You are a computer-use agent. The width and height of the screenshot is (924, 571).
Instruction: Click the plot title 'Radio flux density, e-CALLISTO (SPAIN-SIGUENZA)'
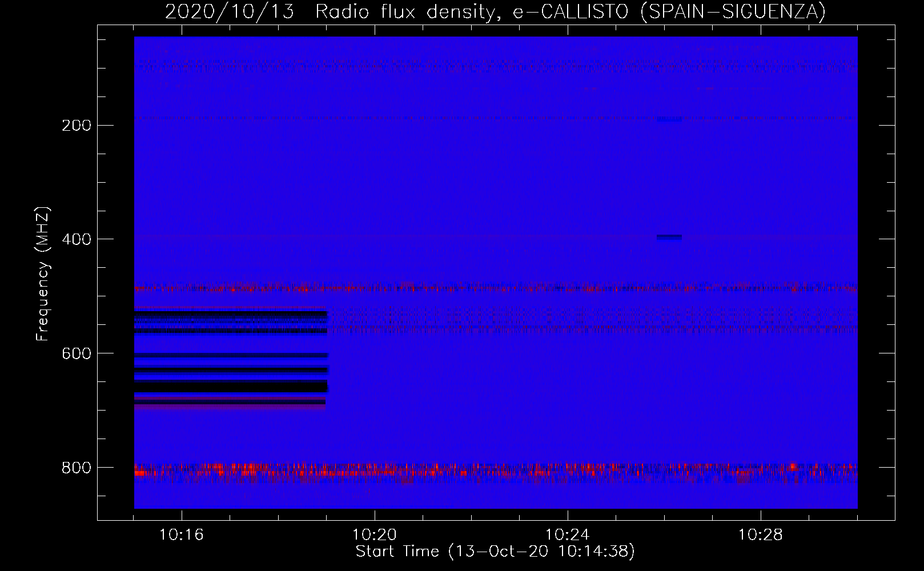tap(571, 11)
